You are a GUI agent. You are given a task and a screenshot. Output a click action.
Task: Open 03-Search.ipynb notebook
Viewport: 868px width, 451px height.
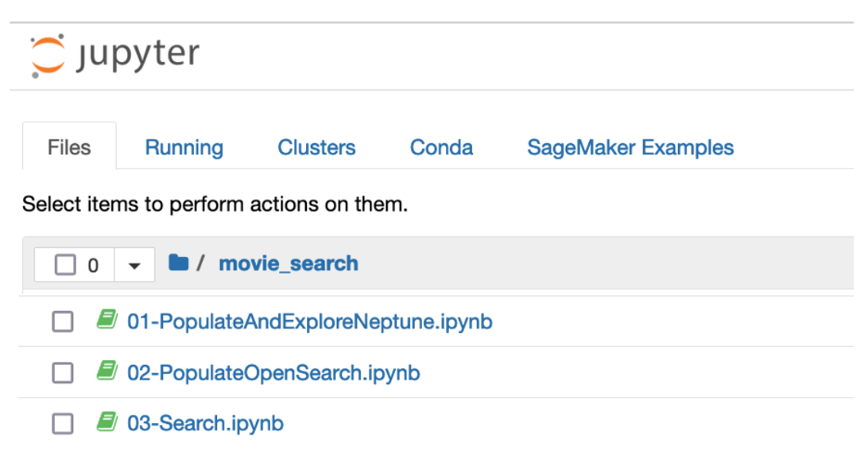[x=205, y=424]
